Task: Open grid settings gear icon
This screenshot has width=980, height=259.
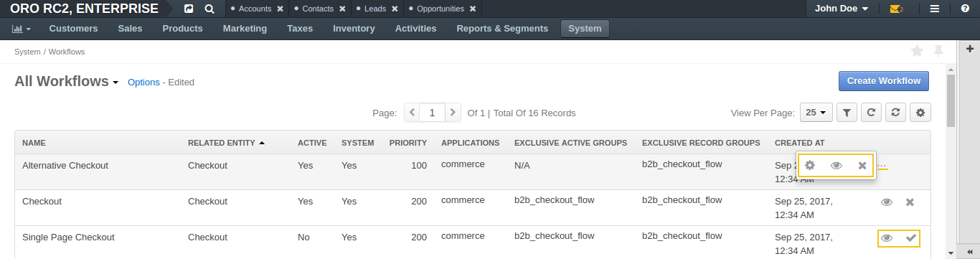Action: [x=920, y=113]
